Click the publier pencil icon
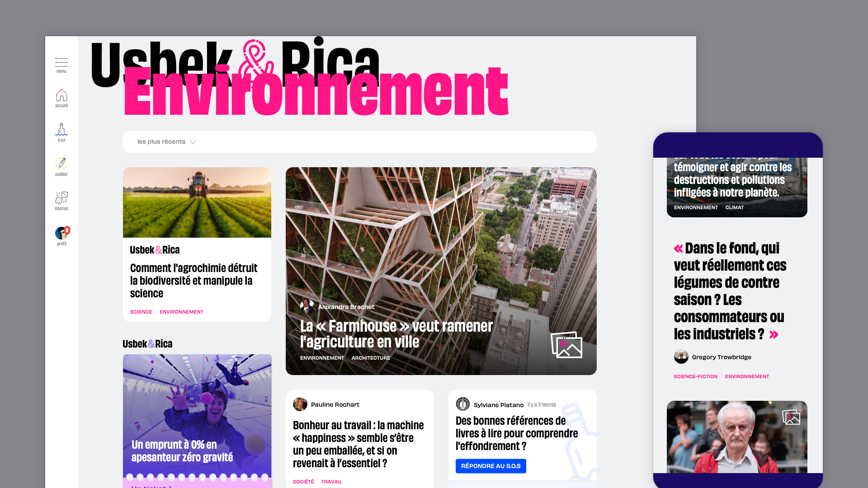This screenshot has height=488, width=868. point(61,164)
